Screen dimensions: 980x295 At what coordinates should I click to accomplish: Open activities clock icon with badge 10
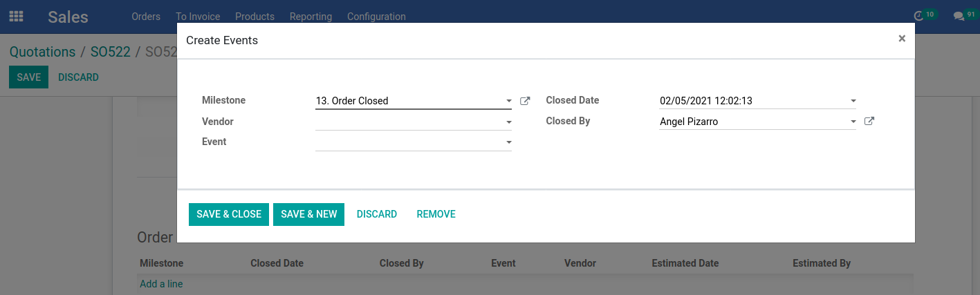coord(925,15)
